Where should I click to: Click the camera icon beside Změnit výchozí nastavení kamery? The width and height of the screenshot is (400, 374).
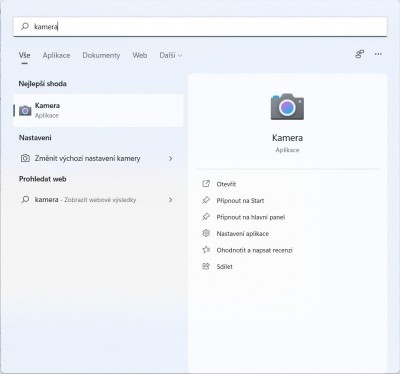pyautogui.click(x=25, y=158)
